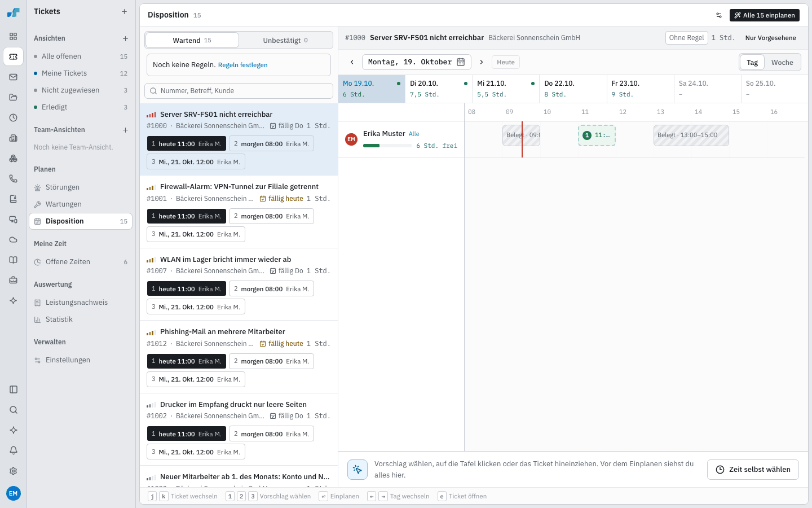Open the gear settings icon in the left rail
Image resolution: width=812 pixels, height=508 pixels.
click(x=14, y=471)
